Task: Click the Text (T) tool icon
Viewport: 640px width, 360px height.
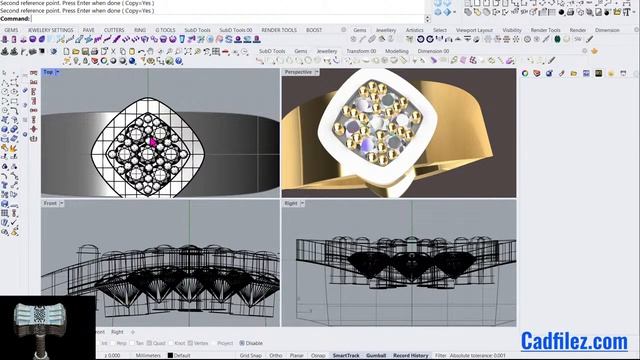Action: 627,12
